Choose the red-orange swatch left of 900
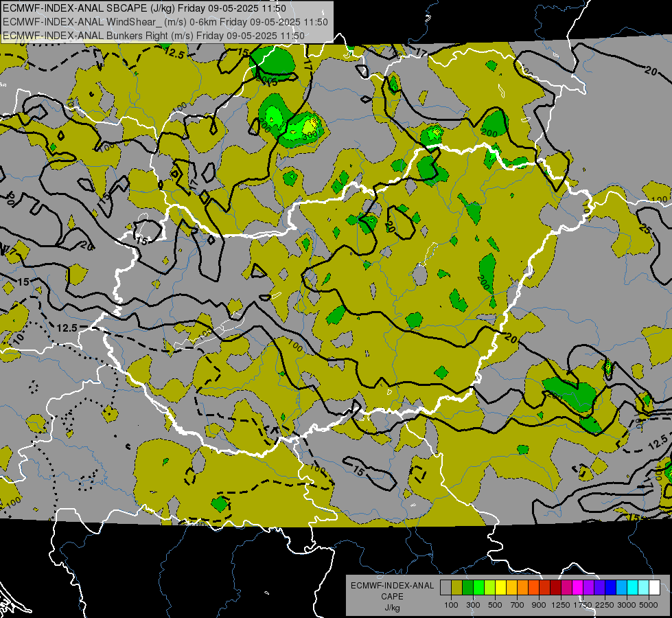Image resolution: width=672 pixels, height=618 pixels. click(533, 588)
